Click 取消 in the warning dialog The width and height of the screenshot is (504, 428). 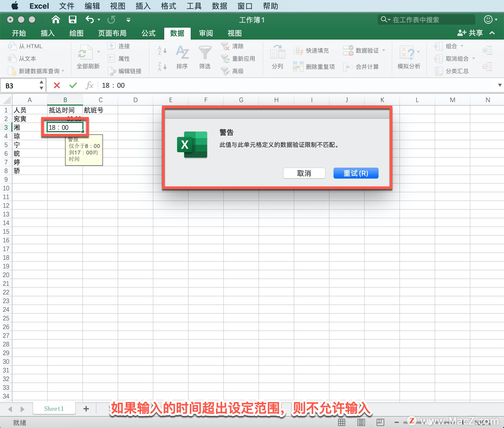304,173
